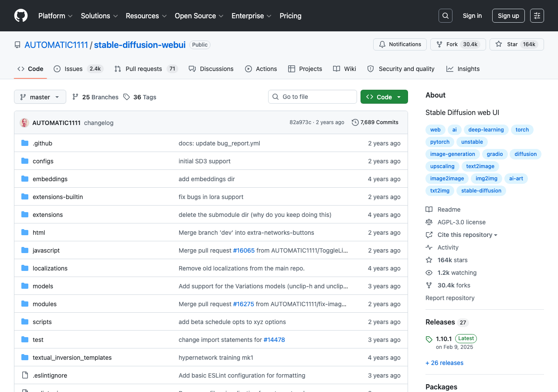The height and width of the screenshot is (392, 558).
Task: Expand the Resources menu
Action: pos(146,16)
